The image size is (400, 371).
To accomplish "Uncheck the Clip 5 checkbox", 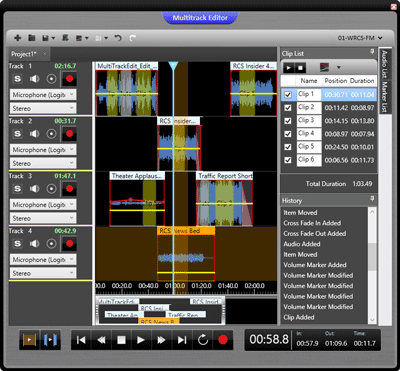I will tap(288, 147).
